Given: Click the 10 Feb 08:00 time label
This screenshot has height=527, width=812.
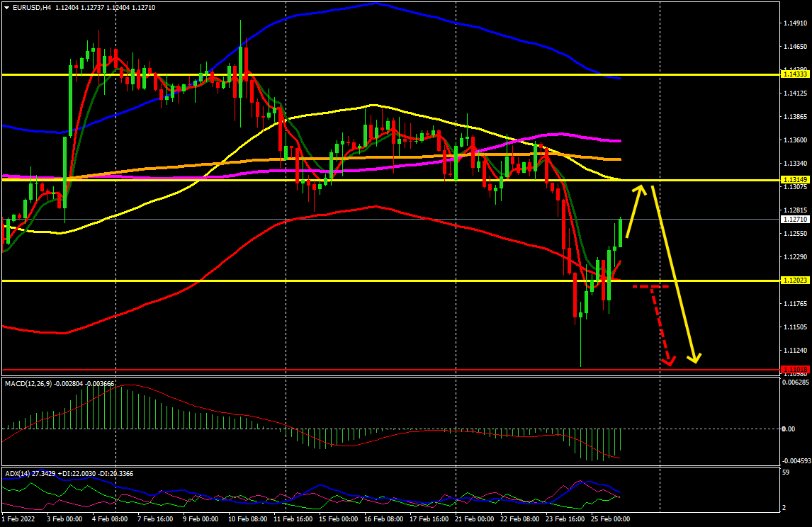Looking at the screenshot, I should [x=247, y=518].
